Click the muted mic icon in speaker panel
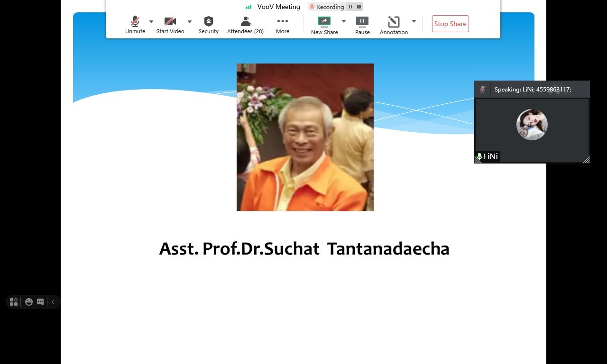607x364 pixels. [x=483, y=89]
